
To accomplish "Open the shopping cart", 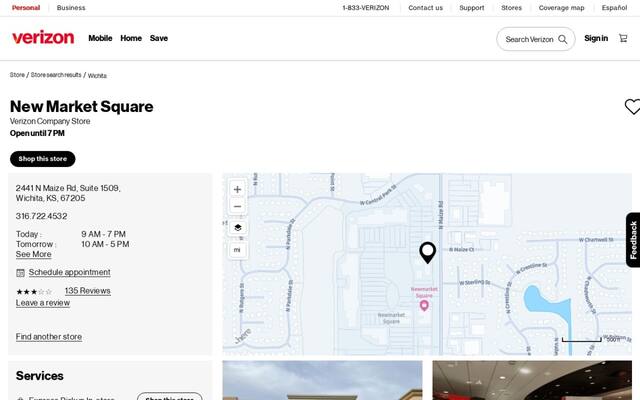I will pos(623,38).
